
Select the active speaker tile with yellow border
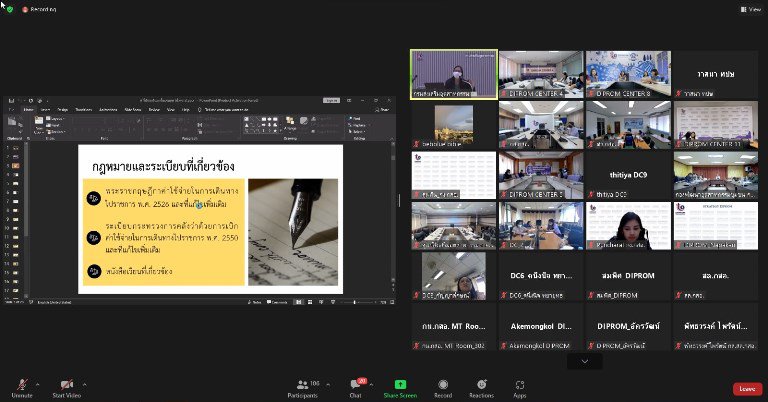(454, 74)
